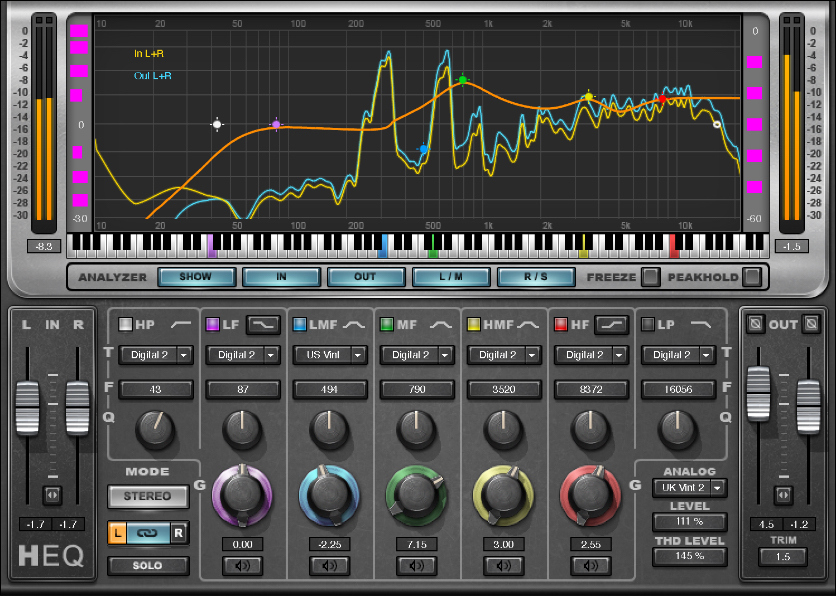Select the R / S analyzer tab
The image size is (836, 596).
(x=536, y=277)
